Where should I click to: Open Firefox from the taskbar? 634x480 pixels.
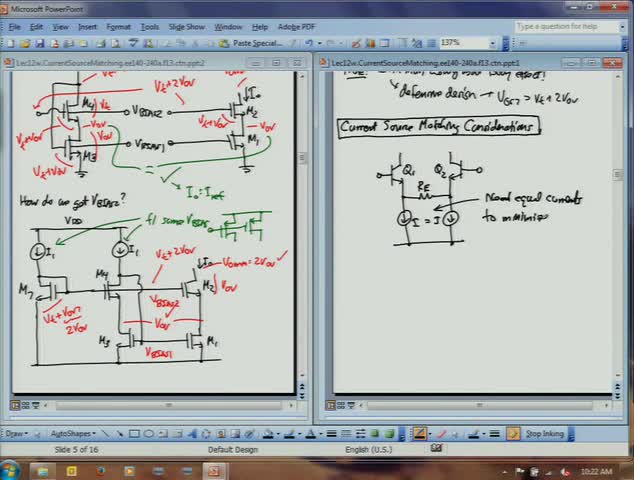101,471
